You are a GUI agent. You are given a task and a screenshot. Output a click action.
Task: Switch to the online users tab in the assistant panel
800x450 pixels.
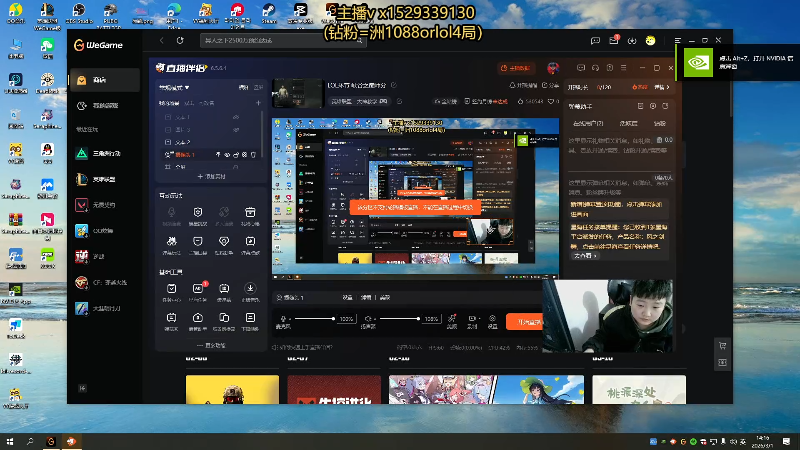coord(588,123)
